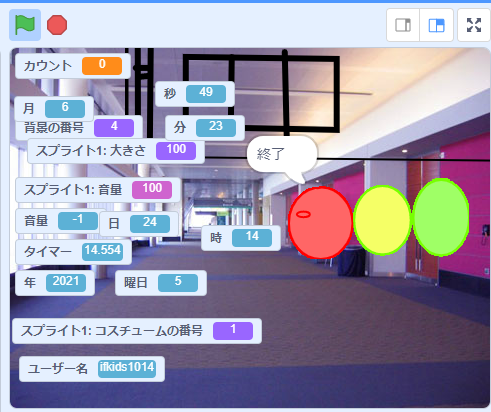Click the カウント variable monitor
The width and height of the screenshot is (491, 412).
tap(73, 66)
